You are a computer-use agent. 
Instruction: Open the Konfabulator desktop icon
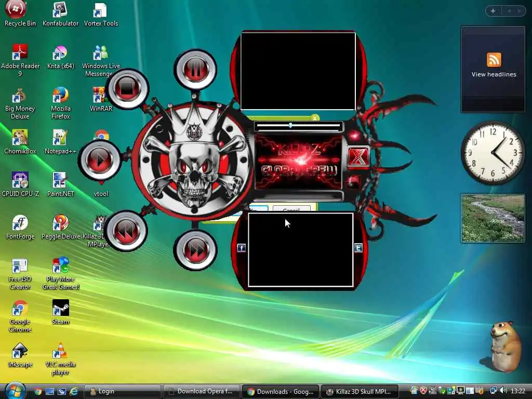[60, 14]
